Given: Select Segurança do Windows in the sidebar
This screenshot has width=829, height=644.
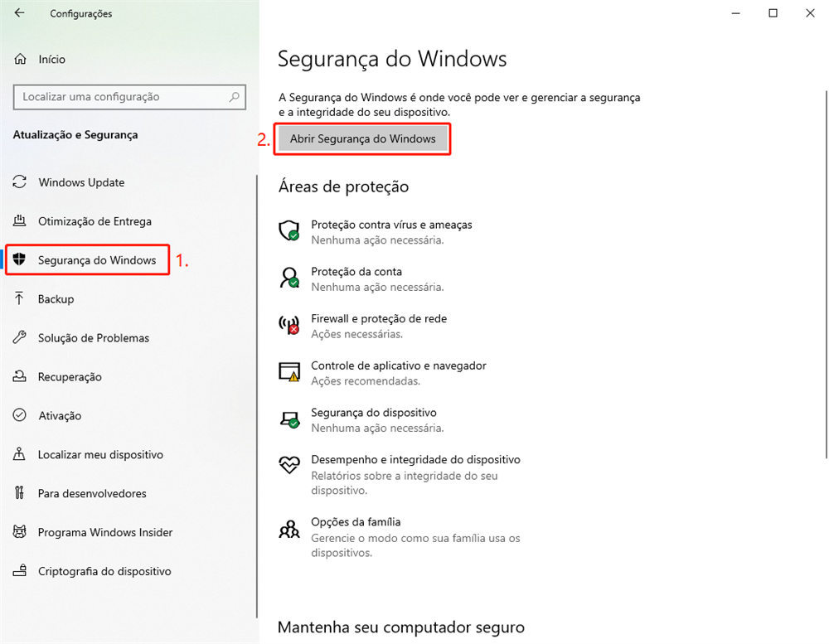Looking at the screenshot, I should point(87,259).
